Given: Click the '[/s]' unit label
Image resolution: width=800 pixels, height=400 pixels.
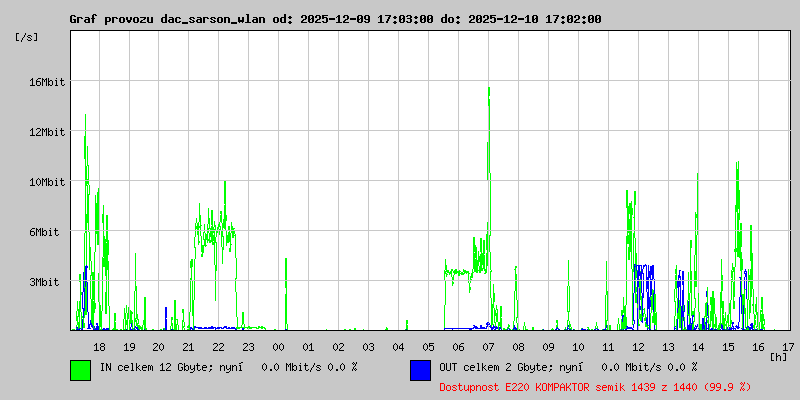Looking at the screenshot, I should coord(27,37).
